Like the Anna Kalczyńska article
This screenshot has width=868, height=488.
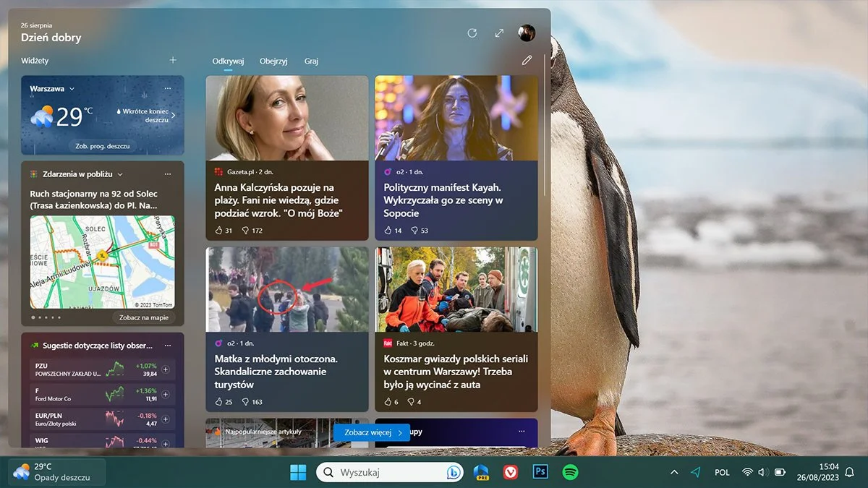tap(218, 230)
